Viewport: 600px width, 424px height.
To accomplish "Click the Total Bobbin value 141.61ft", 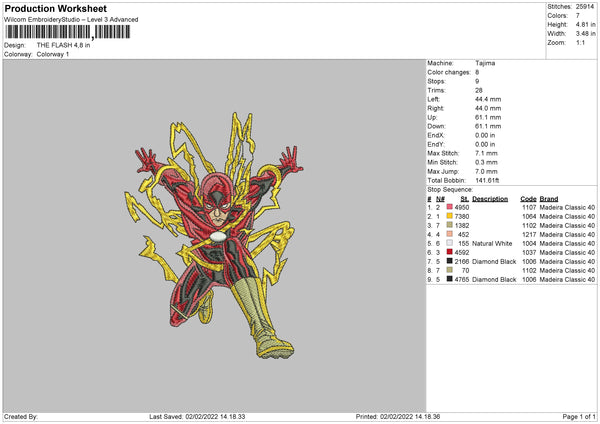I will [x=487, y=180].
